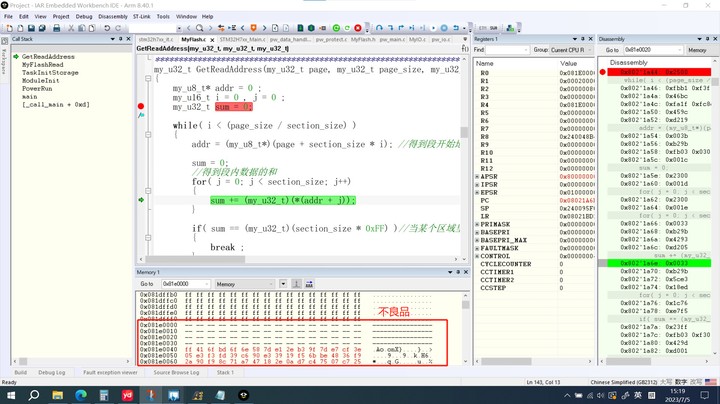Expand the CONTROL register
The image size is (720, 404).
[x=477, y=256]
